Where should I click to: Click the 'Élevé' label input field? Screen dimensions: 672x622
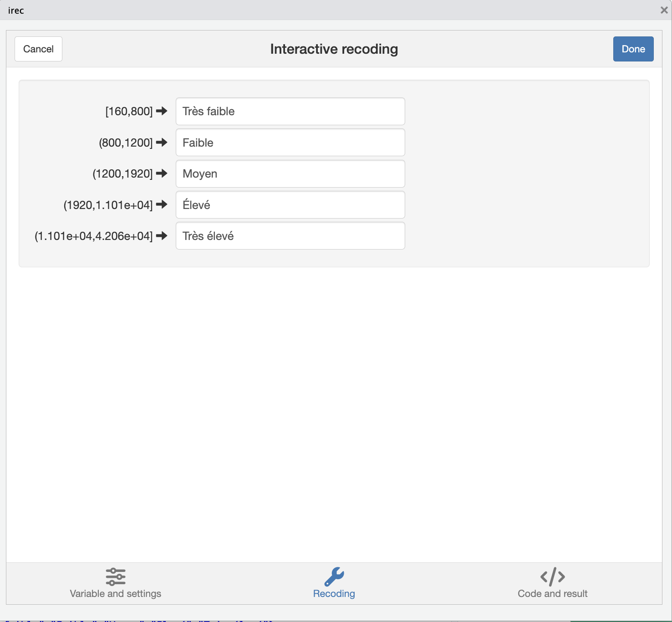click(x=290, y=205)
